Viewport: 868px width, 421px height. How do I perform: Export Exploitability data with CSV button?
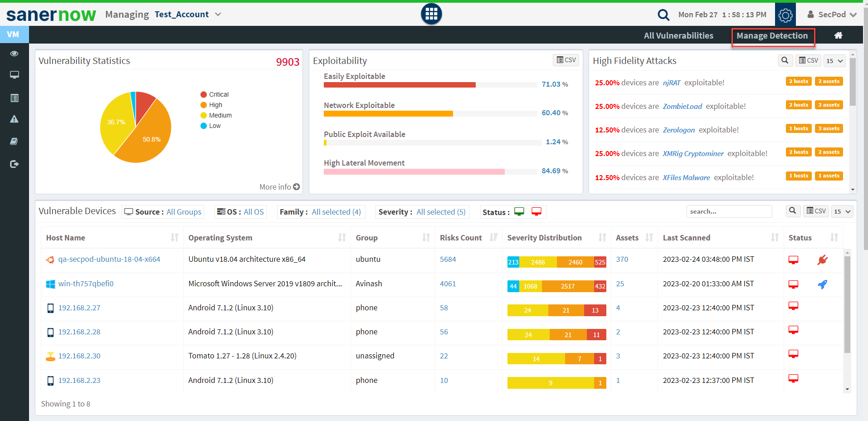click(x=566, y=60)
